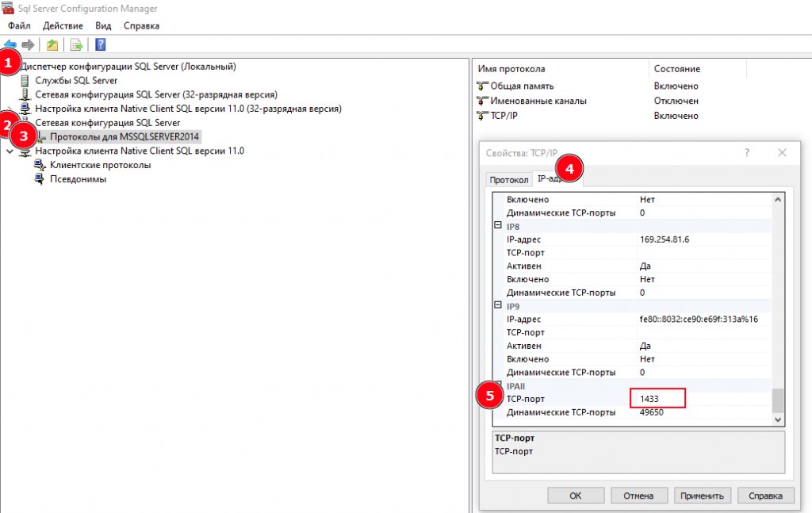
Task: Click the property grid scrollbar thumb
Action: (778, 400)
